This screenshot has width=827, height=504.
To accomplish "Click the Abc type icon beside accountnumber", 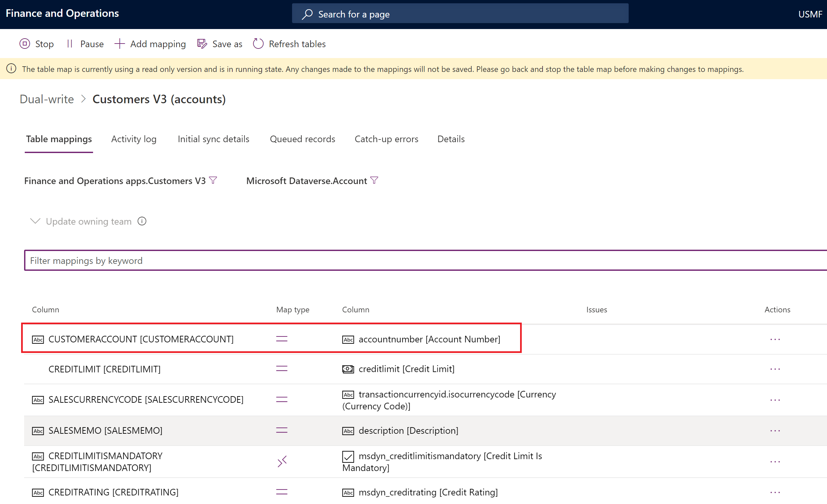I will pyautogui.click(x=348, y=340).
